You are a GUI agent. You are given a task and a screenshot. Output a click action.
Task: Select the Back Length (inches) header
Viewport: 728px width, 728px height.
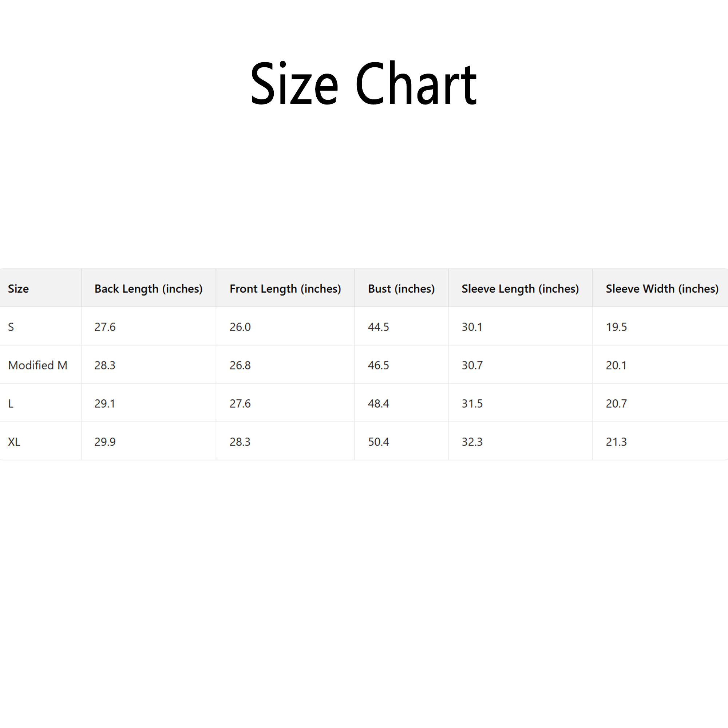click(148, 289)
